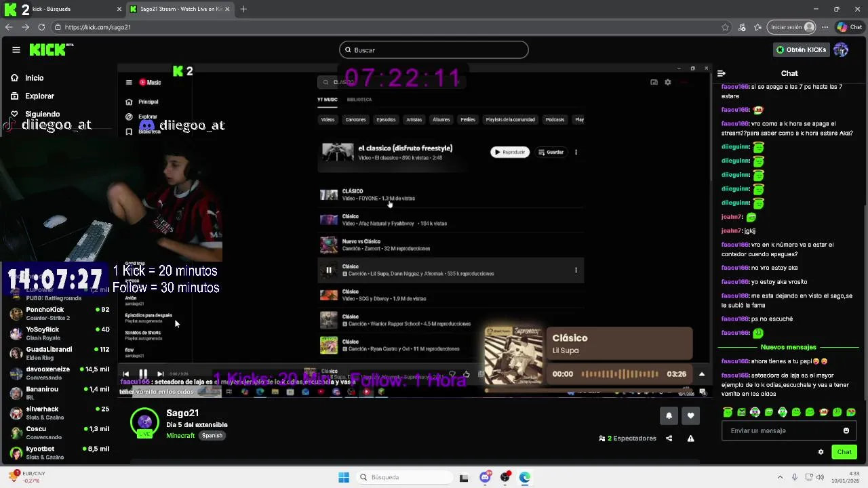Open Bananirou channel in sidebar
The image size is (868, 488).
[60, 392]
